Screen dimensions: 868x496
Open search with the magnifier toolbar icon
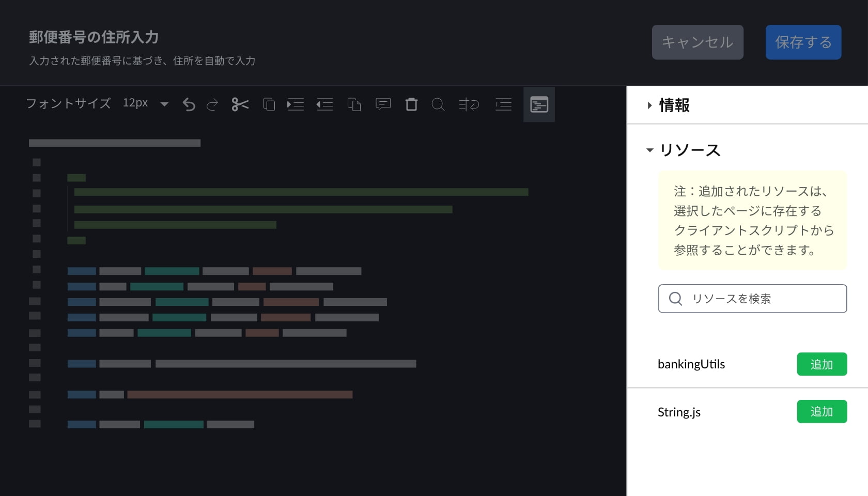(x=438, y=105)
